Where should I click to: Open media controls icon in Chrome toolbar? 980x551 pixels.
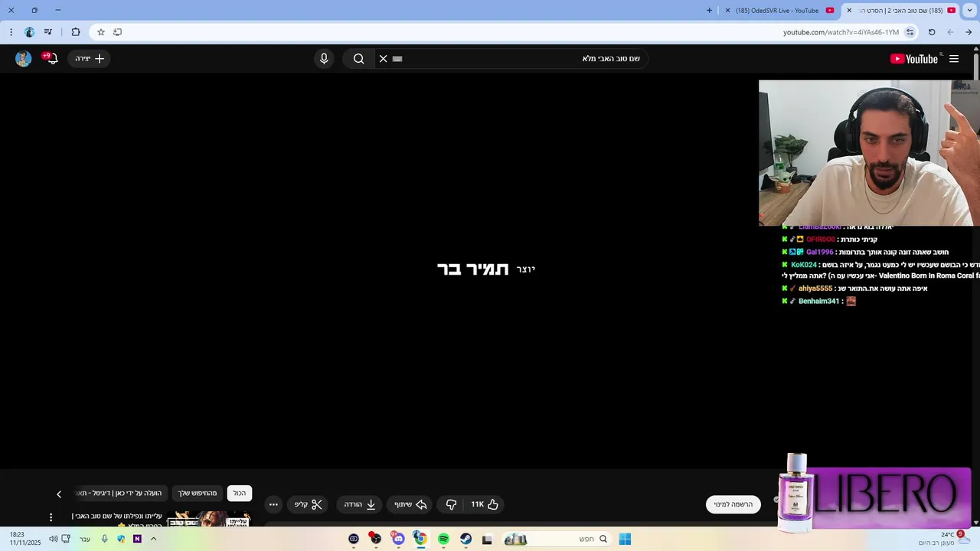coord(48,32)
